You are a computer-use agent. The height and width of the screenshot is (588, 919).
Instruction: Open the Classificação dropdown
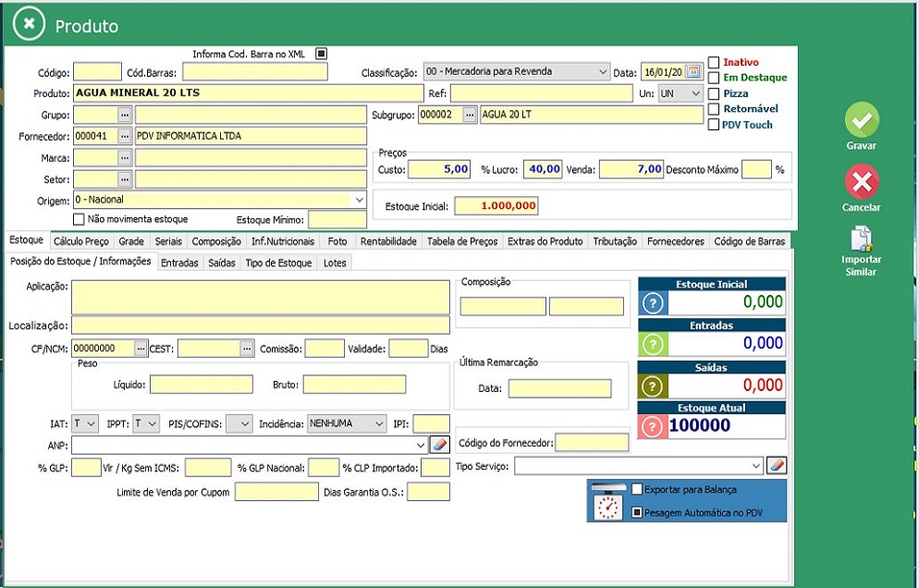pyautogui.click(x=602, y=71)
